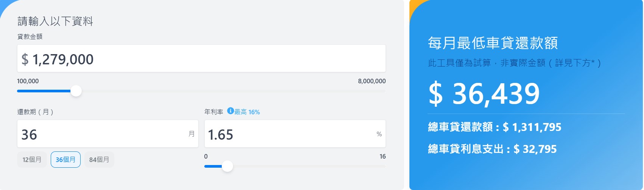Click the 總車貸利息支出 total interest line
This screenshot has width=644, height=190.
click(x=492, y=149)
